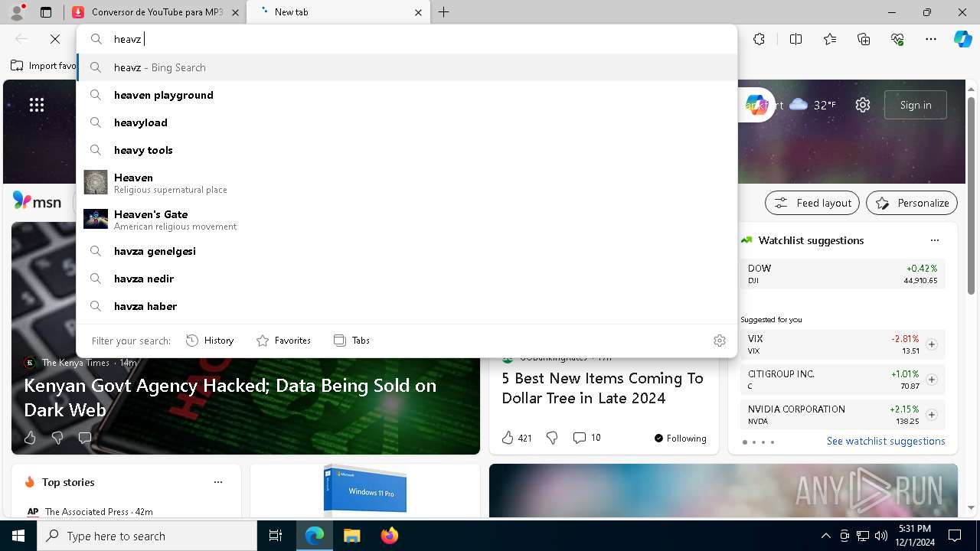
Task: Open Task View on taskbar
Action: (x=276, y=536)
